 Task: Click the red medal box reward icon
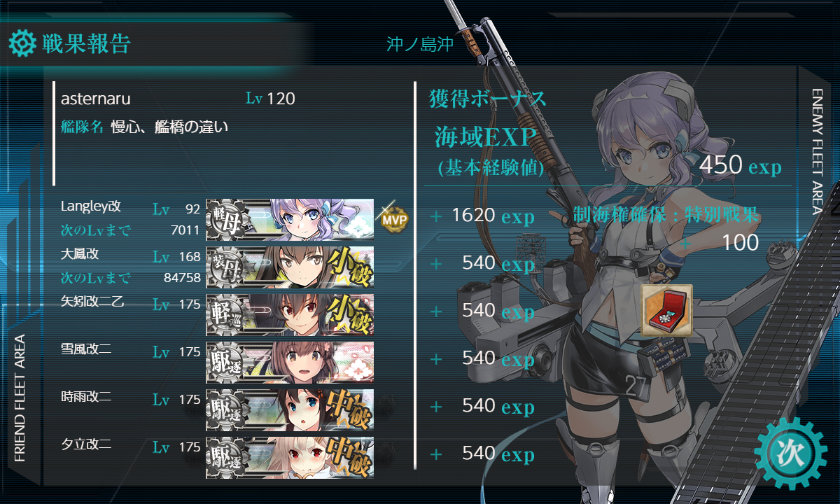[x=667, y=309]
